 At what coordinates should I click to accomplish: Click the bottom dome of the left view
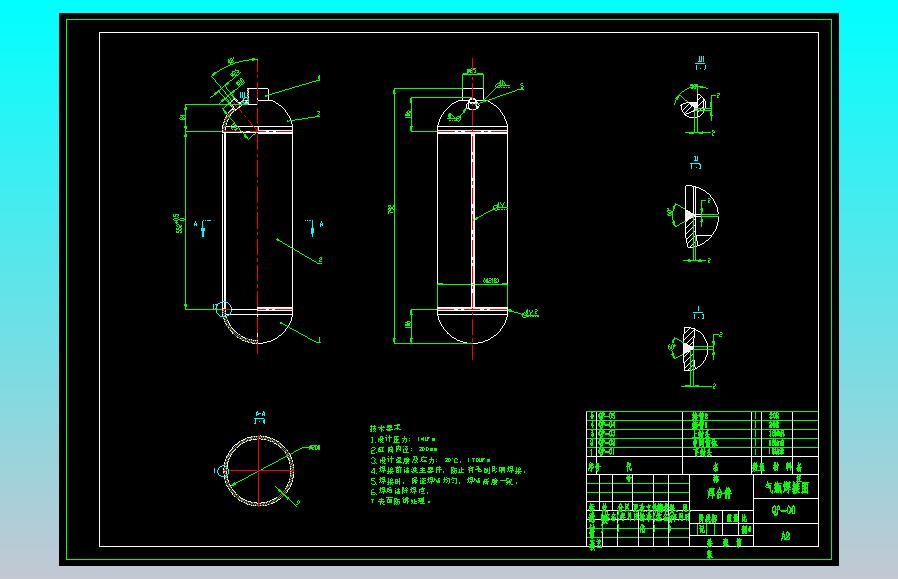pos(258,326)
